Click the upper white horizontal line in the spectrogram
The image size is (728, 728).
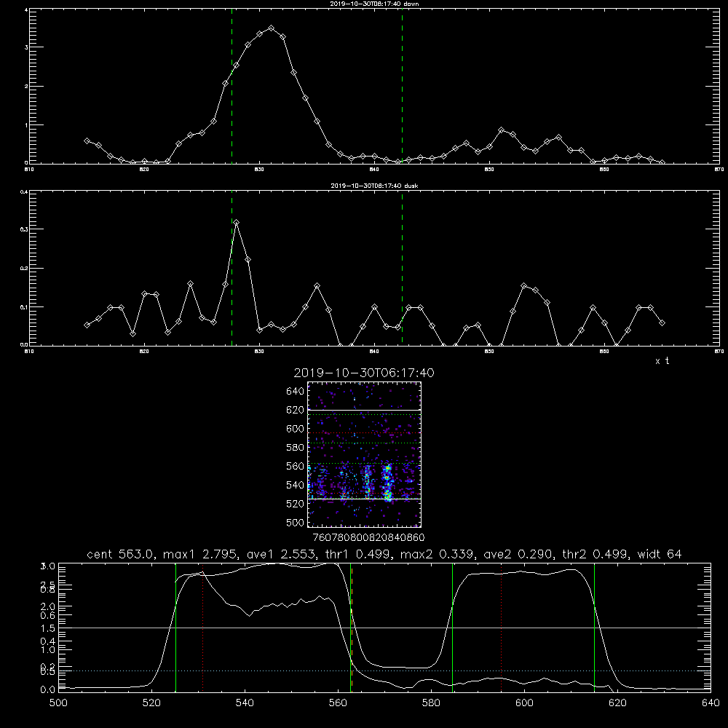365,410
